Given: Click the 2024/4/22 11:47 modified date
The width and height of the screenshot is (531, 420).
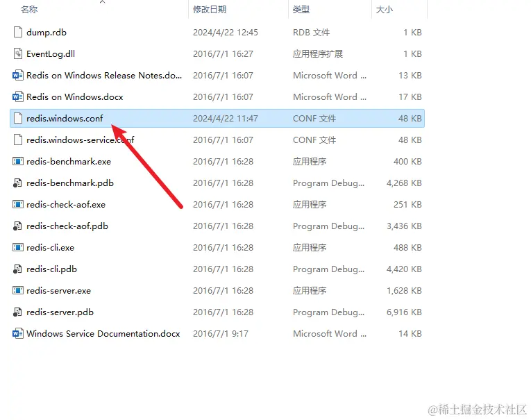Looking at the screenshot, I should pos(226,118).
